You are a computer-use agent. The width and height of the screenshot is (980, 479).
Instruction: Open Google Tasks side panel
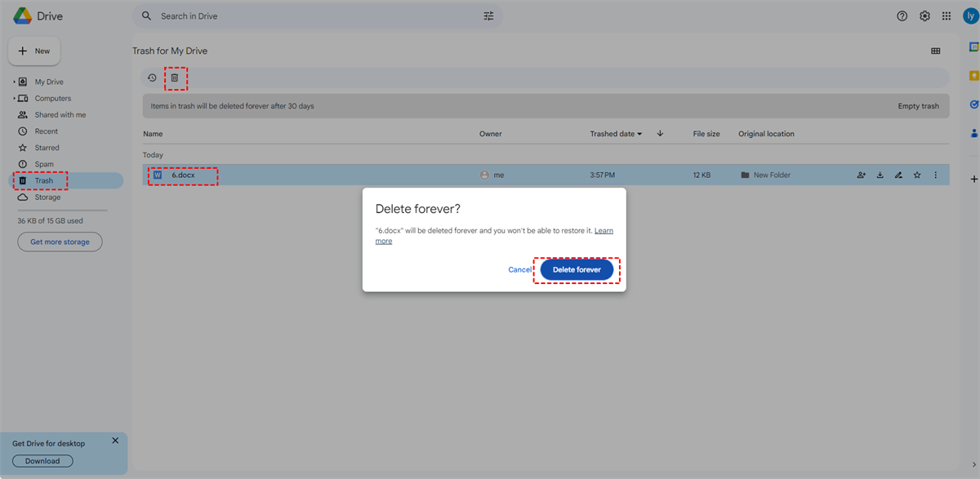click(x=973, y=104)
